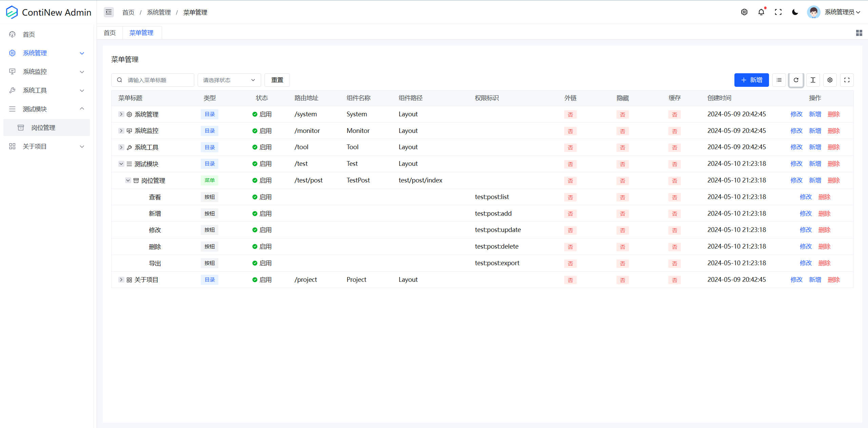Screen dimensions: 868x428
Task: Open the table row density icon
Action: 813,80
